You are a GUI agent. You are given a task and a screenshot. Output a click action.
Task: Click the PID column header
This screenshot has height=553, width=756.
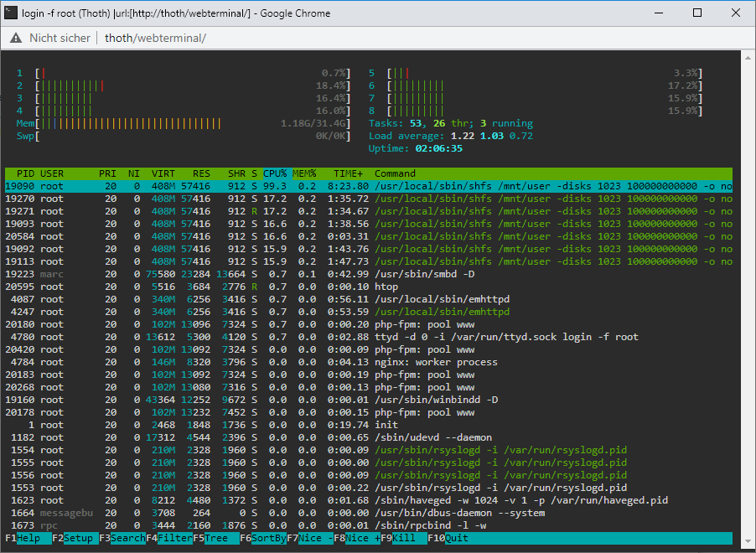coord(25,173)
